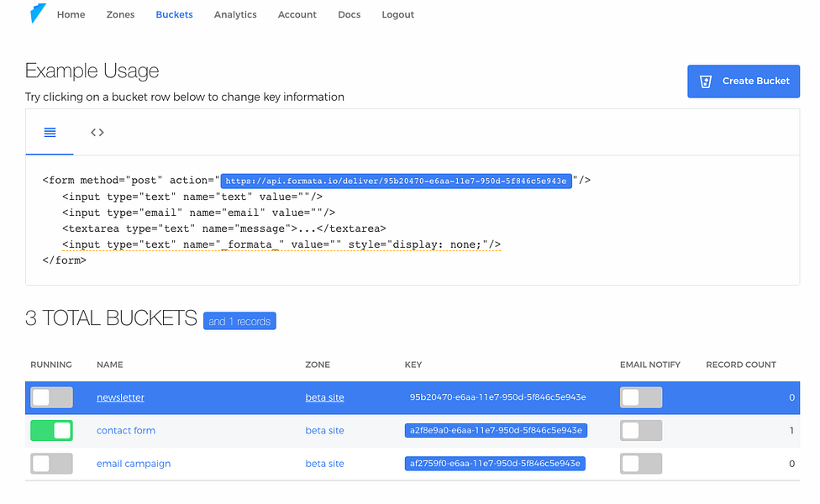Copy the contact form key a2f8e9a0
This screenshot has height=504, width=820.
point(496,430)
